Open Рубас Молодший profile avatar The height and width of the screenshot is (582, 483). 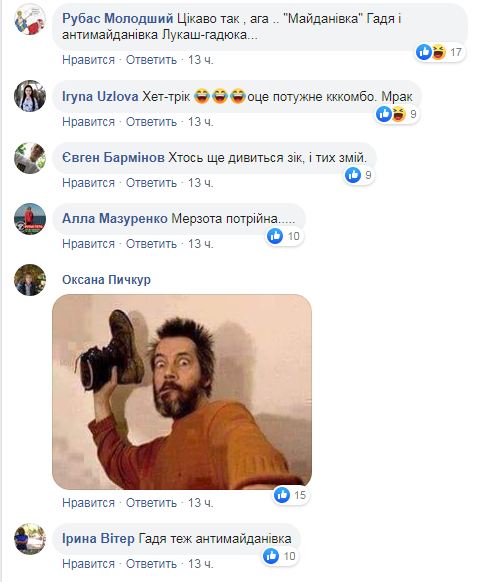tap(30, 19)
